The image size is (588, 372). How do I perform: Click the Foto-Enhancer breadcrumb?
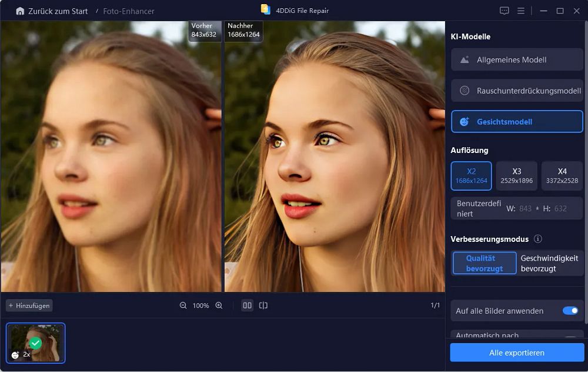[129, 11]
